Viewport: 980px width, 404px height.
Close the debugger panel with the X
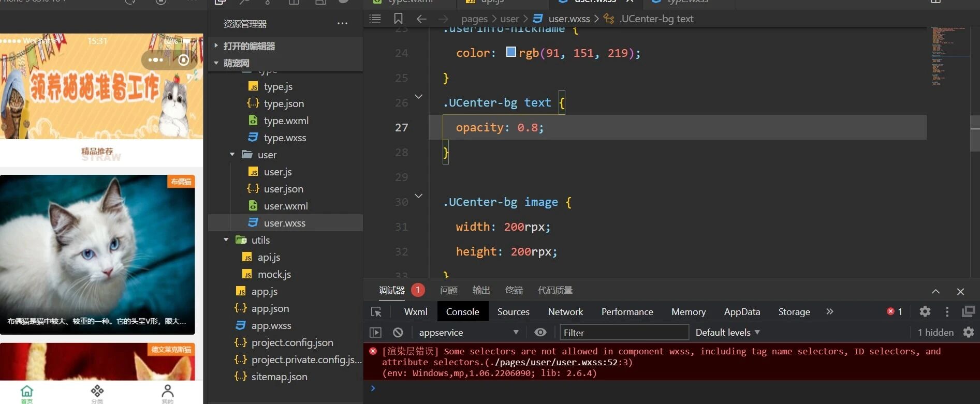pos(960,292)
